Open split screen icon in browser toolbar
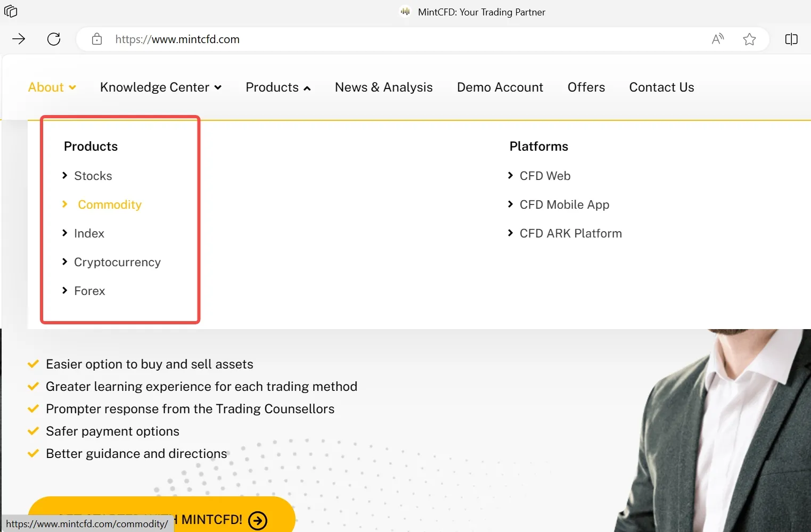Image resolution: width=811 pixels, height=532 pixels. coord(791,39)
